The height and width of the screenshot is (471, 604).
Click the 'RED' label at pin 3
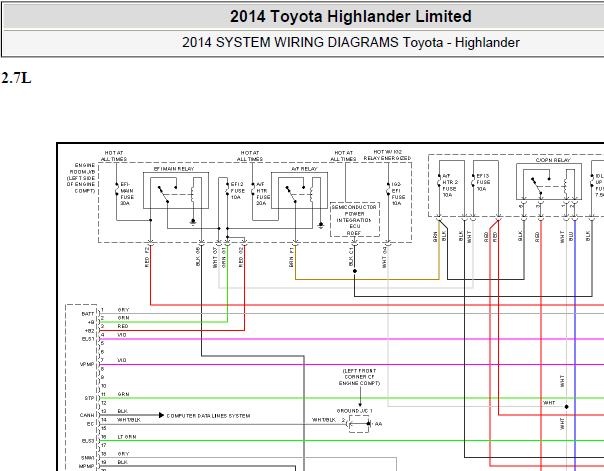[123, 326]
